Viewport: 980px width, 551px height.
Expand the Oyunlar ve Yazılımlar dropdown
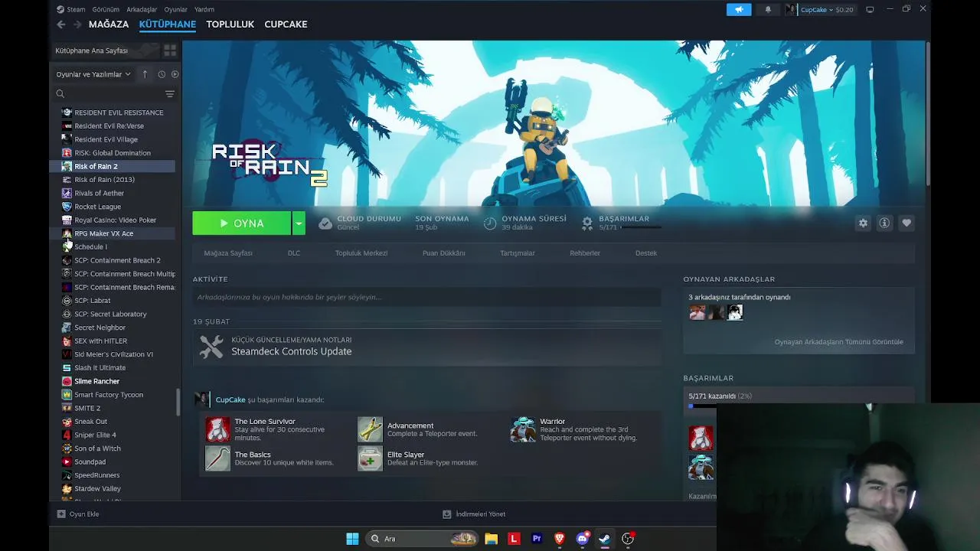tap(93, 74)
